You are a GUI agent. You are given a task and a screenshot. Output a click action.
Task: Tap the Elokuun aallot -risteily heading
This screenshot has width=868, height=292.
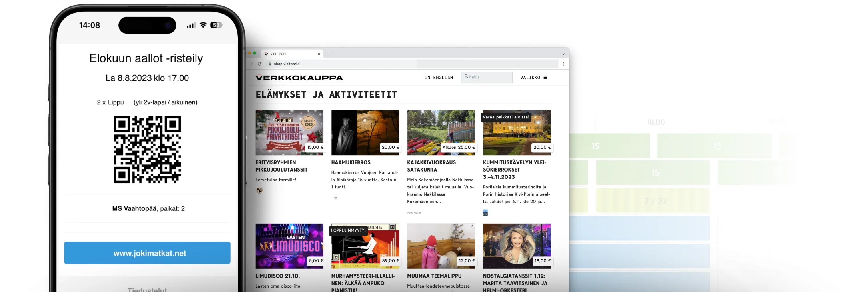click(x=146, y=58)
